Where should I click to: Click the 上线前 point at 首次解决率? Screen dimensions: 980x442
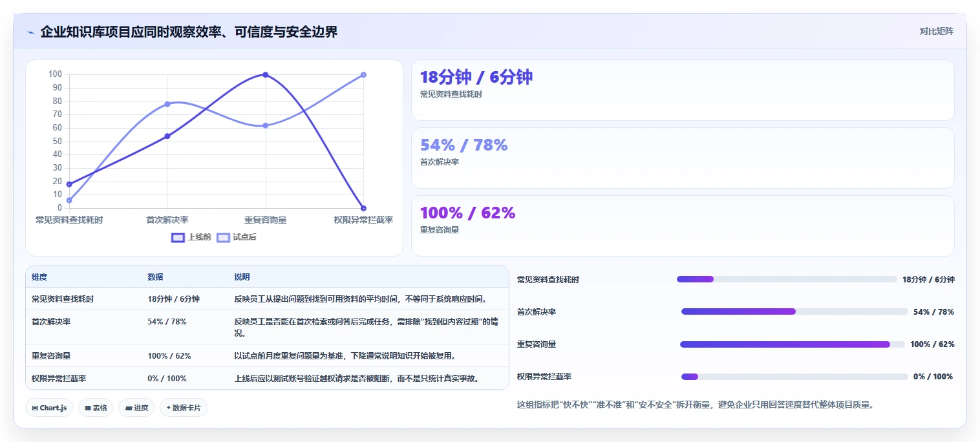click(x=167, y=136)
